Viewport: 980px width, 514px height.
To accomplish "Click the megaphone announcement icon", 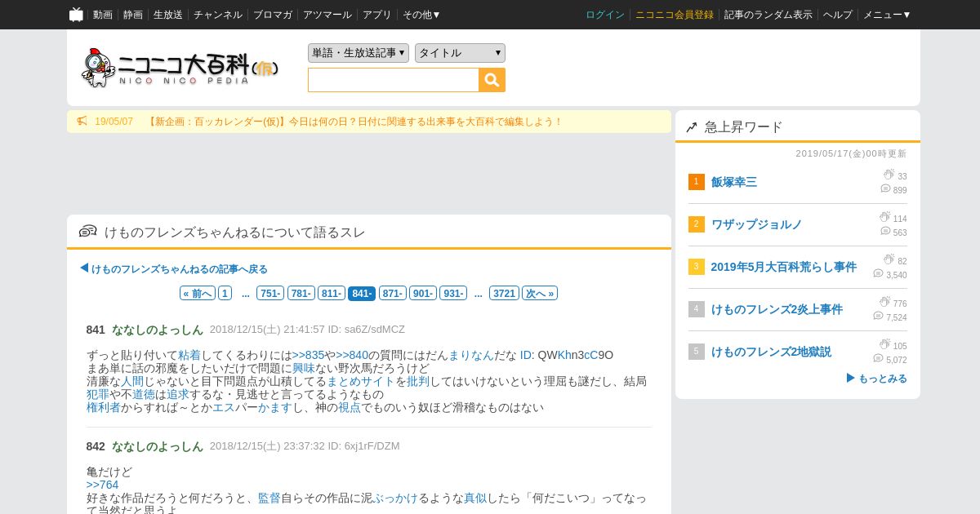I will tap(82, 122).
